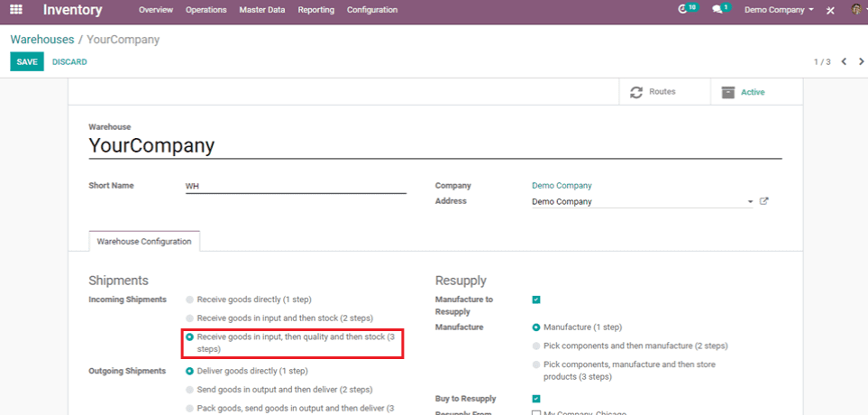
Task: Switch to Warehouse Configuration tab
Action: coord(144,242)
